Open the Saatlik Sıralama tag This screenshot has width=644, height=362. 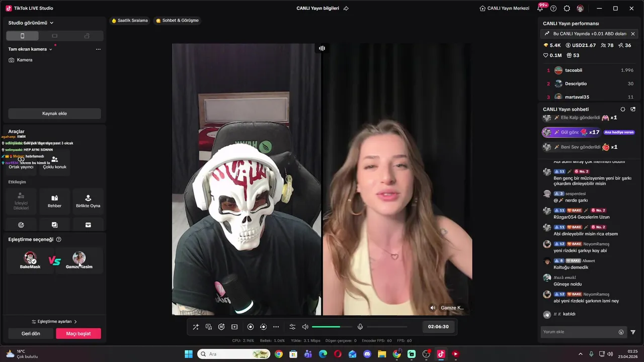[130, 21]
